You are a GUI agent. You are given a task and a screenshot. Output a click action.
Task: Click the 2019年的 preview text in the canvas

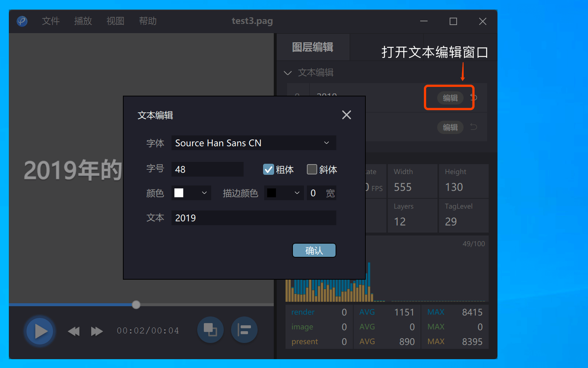click(73, 170)
